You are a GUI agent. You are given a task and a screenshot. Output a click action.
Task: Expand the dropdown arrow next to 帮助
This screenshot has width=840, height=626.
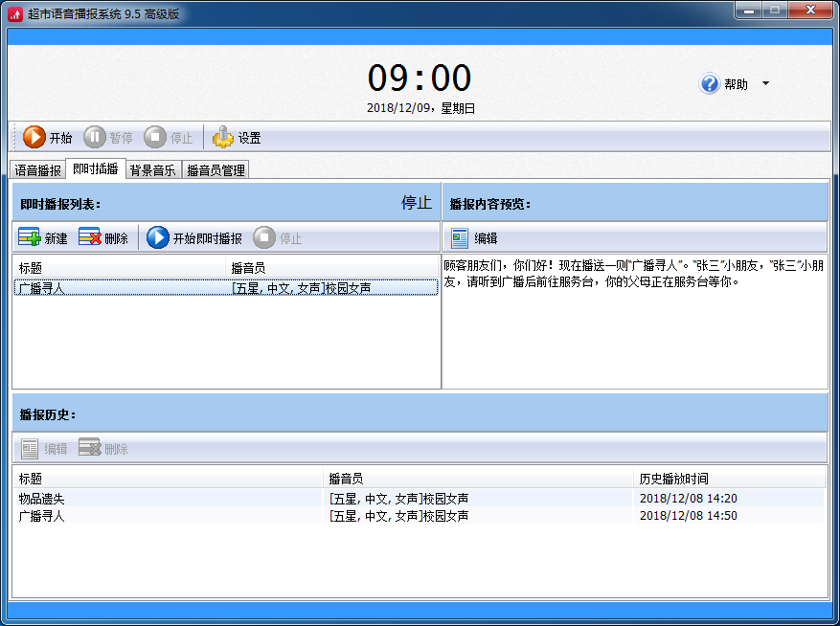(765, 83)
